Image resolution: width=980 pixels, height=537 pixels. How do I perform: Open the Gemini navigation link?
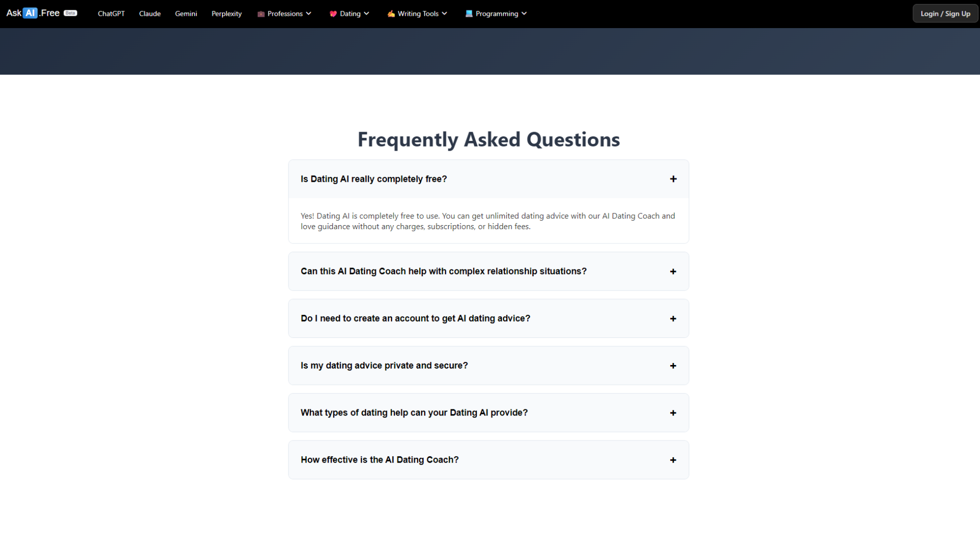tap(186, 14)
